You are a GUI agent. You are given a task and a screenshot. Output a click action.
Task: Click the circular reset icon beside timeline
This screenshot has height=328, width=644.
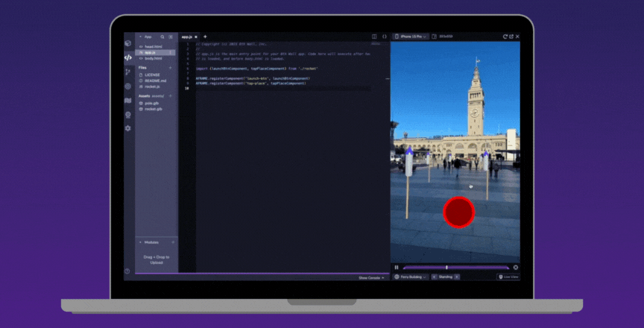[x=516, y=267]
